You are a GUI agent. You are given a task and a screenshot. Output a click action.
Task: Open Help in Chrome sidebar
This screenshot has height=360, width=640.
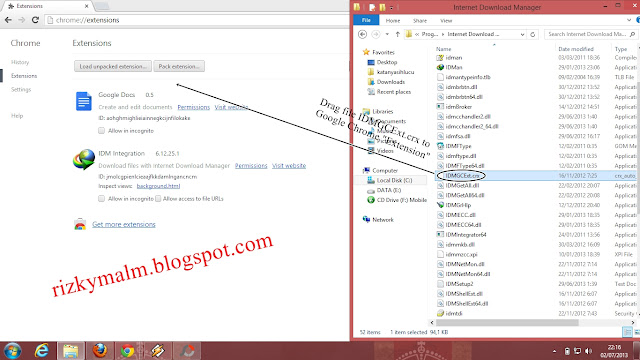(17, 116)
